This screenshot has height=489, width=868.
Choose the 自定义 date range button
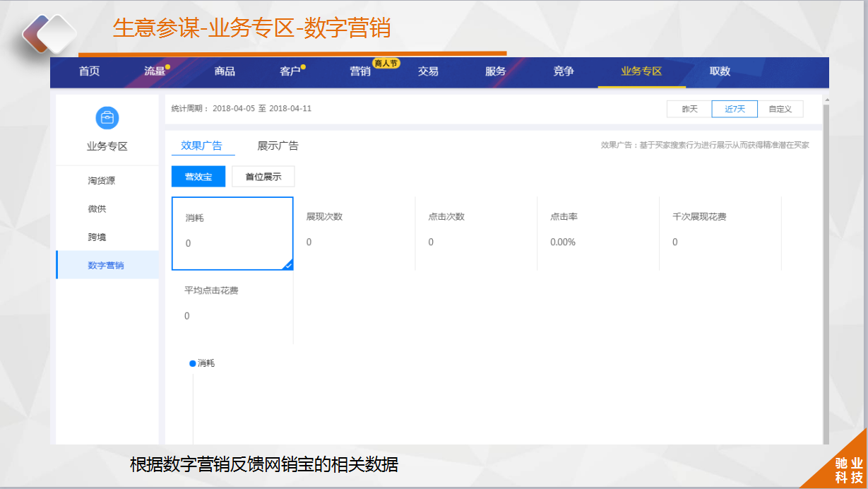click(780, 109)
